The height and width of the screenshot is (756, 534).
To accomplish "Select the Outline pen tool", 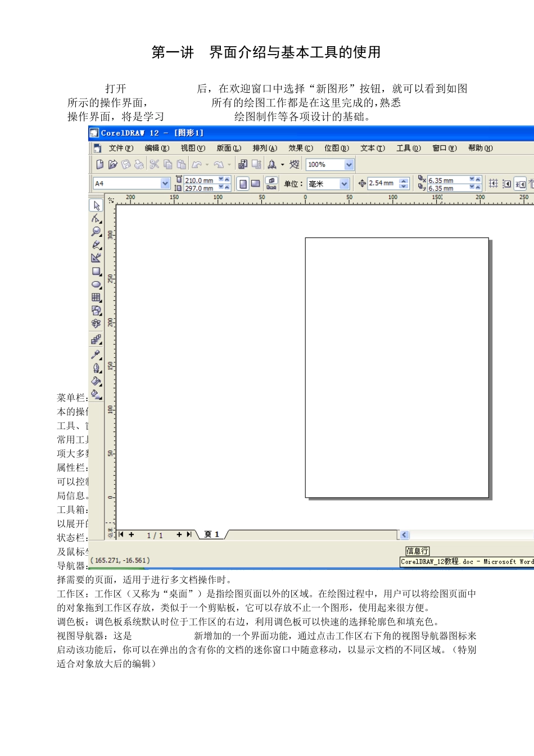I will point(96,368).
